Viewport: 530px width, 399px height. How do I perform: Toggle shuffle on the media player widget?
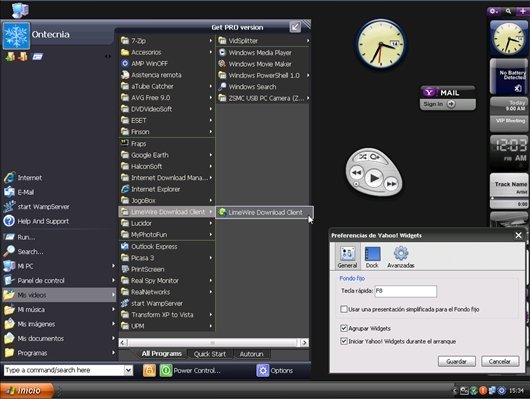[363, 157]
